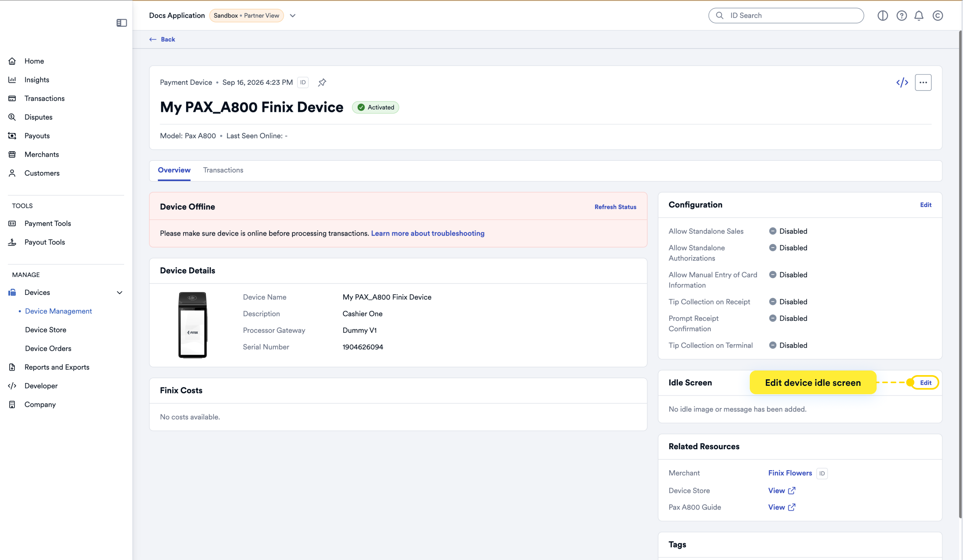Screen dimensions: 963x560
Task: Click the PAX A800 device image
Action: tap(193, 325)
